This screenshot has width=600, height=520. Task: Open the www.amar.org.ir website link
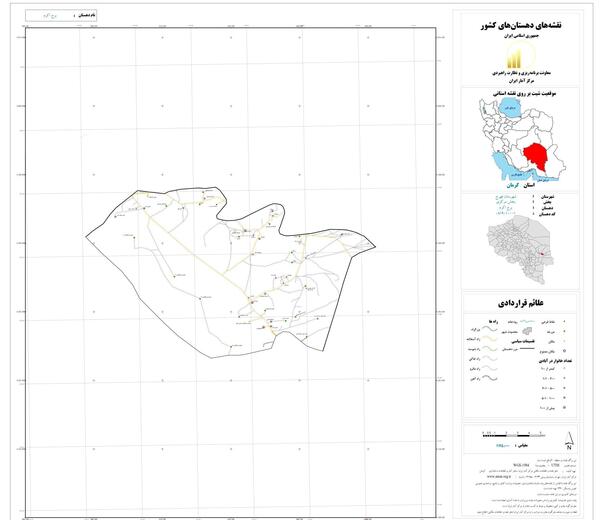[x=497, y=476]
